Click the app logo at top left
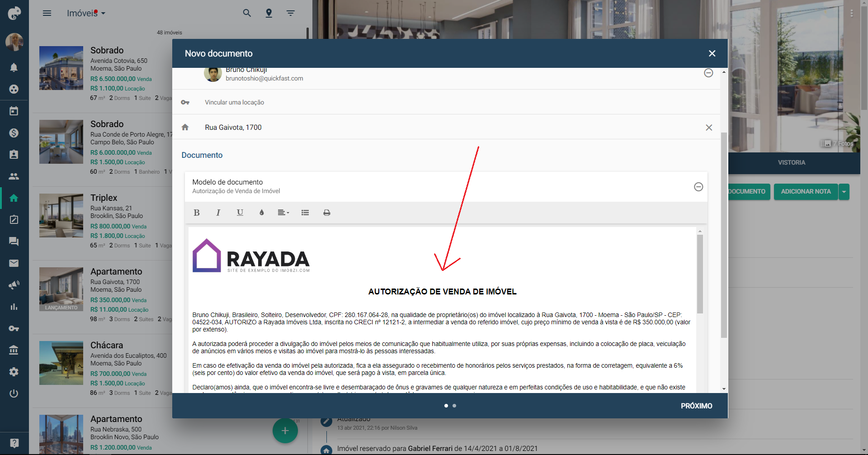 tap(14, 13)
